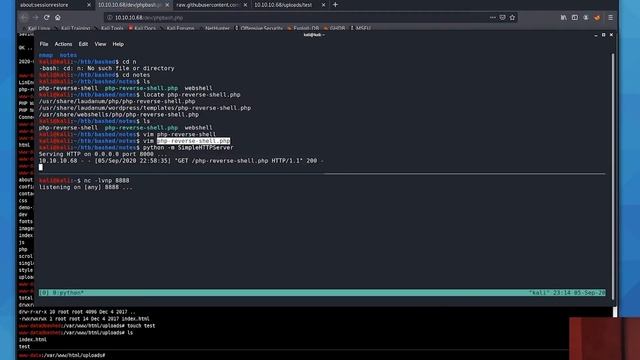Switch to the raw.githubusercontent.com tab
This screenshot has height=360, width=640.
point(212,5)
